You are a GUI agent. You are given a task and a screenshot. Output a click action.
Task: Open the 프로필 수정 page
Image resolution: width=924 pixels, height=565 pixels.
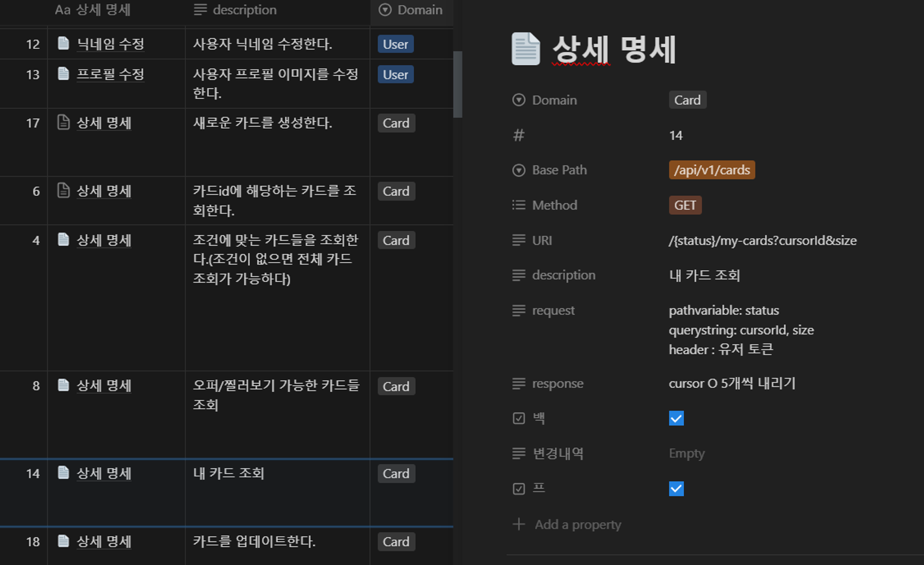coord(111,75)
